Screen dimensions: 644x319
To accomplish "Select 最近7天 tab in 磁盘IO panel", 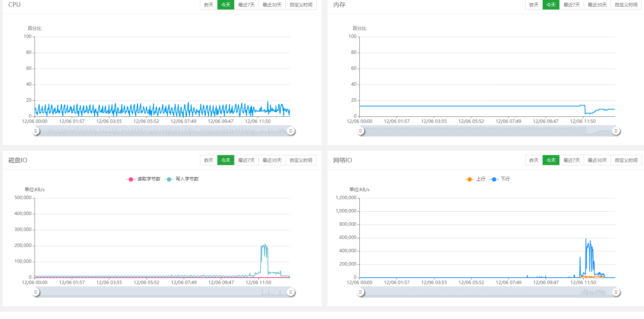I will pyautogui.click(x=246, y=160).
